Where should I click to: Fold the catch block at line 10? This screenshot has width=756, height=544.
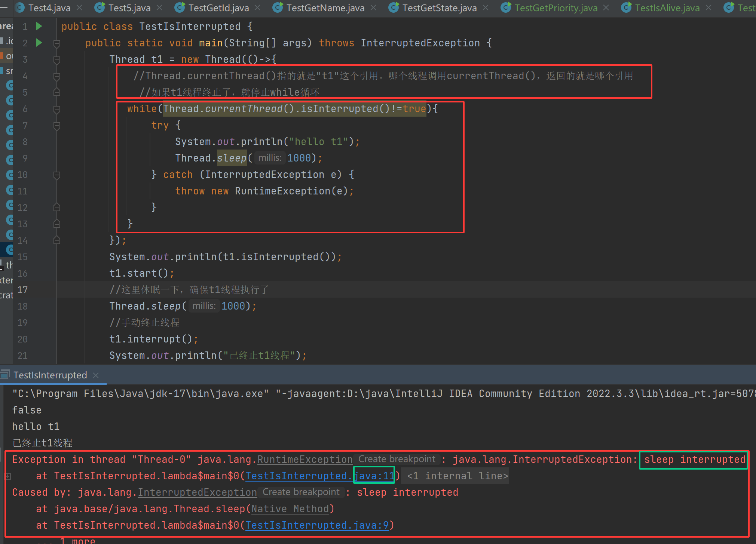[57, 175]
